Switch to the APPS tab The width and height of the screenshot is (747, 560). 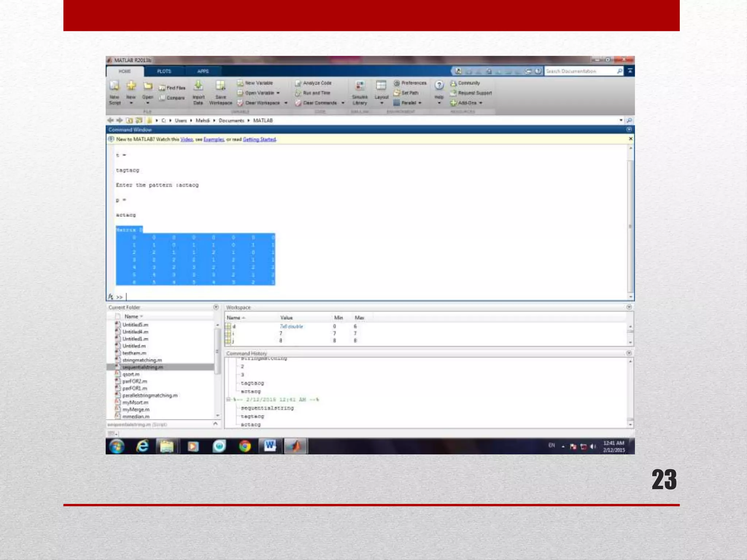pyautogui.click(x=203, y=71)
